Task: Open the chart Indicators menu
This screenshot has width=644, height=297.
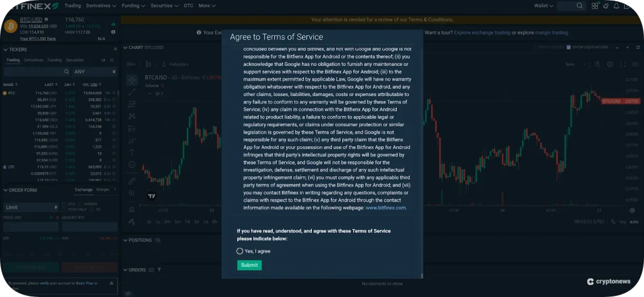Action: click(x=175, y=64)
